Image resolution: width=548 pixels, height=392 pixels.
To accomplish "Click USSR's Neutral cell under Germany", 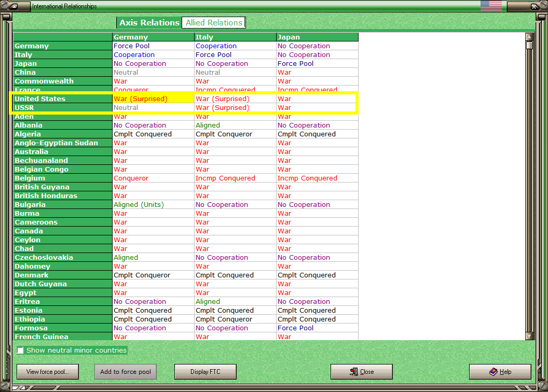I will pyautogui.click(x=154, y=107).
